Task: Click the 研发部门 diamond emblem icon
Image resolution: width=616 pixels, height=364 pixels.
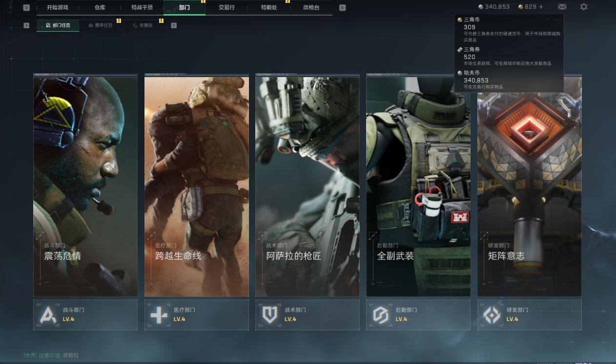Action: (492, 315)
